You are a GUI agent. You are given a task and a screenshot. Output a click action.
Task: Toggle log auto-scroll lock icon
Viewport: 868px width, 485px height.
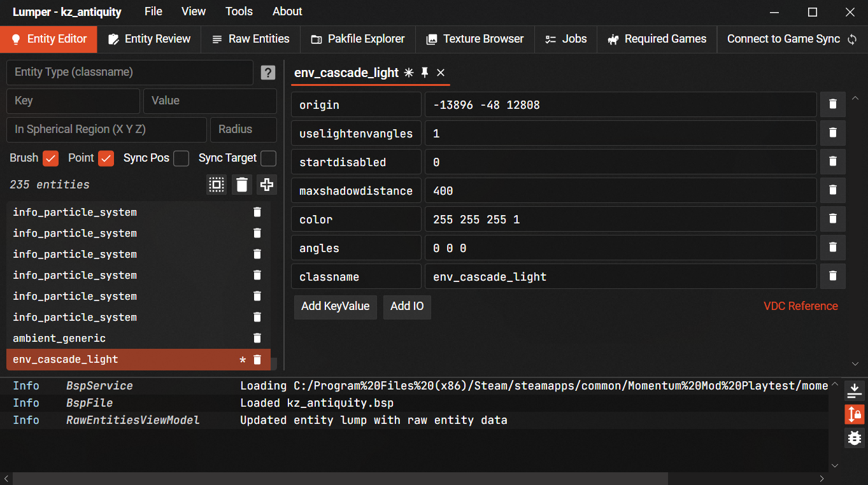[x=854, y=414]
